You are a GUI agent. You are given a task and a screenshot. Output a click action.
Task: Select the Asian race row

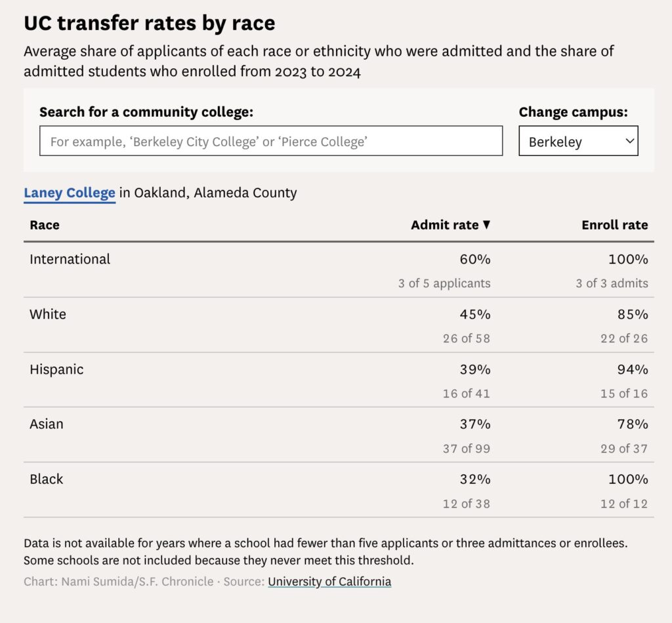(x=339, y=435)
